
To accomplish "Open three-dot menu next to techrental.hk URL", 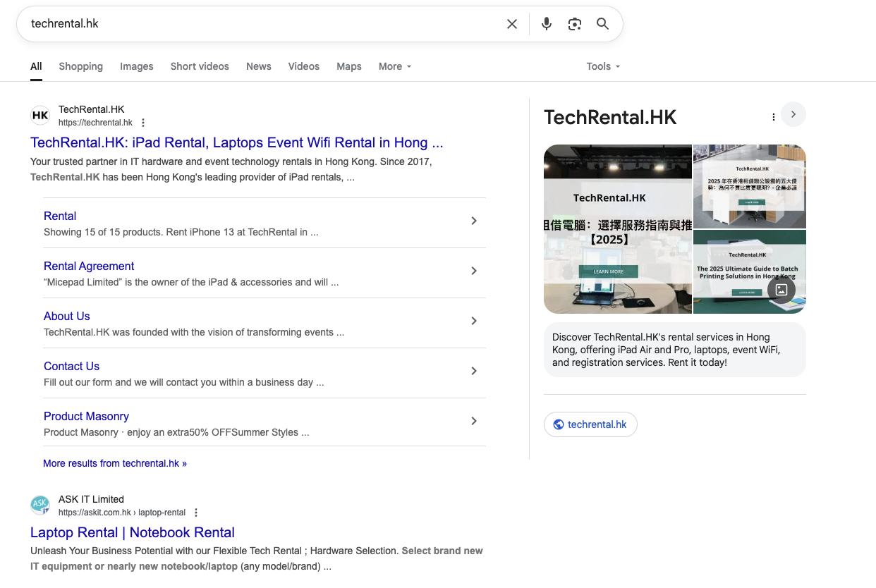I will (x=143, y=123).
